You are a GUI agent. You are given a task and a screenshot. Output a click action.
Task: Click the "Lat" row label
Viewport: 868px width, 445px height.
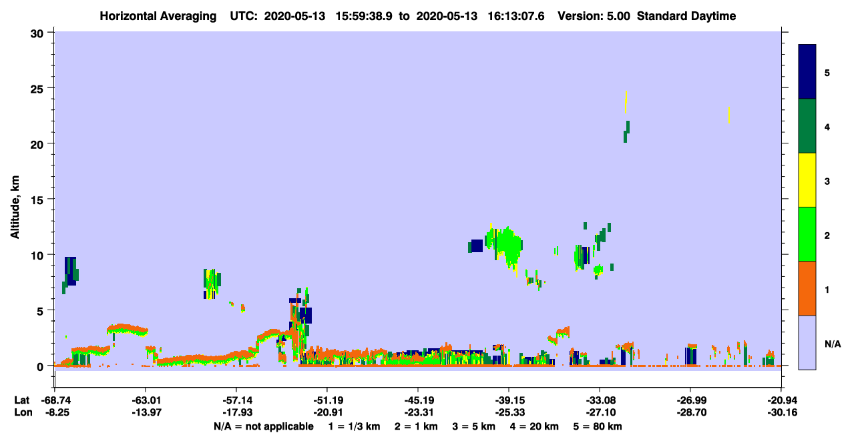pos(22,400)
